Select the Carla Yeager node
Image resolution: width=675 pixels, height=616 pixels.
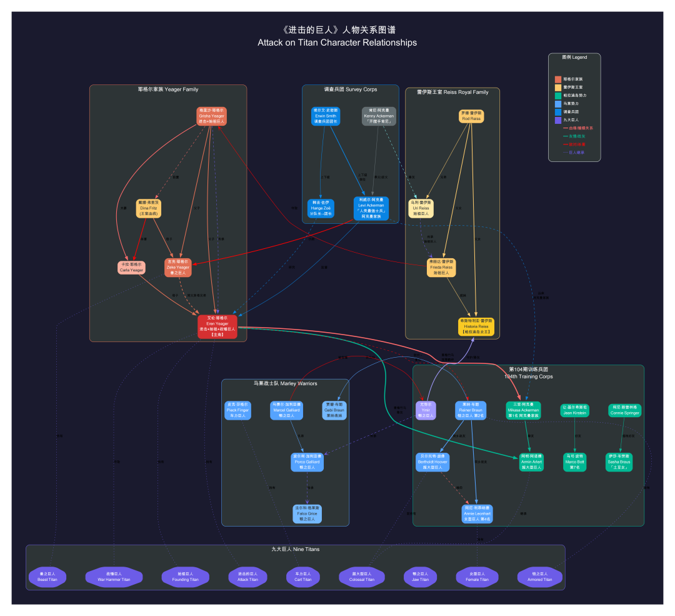coord(131,268)
